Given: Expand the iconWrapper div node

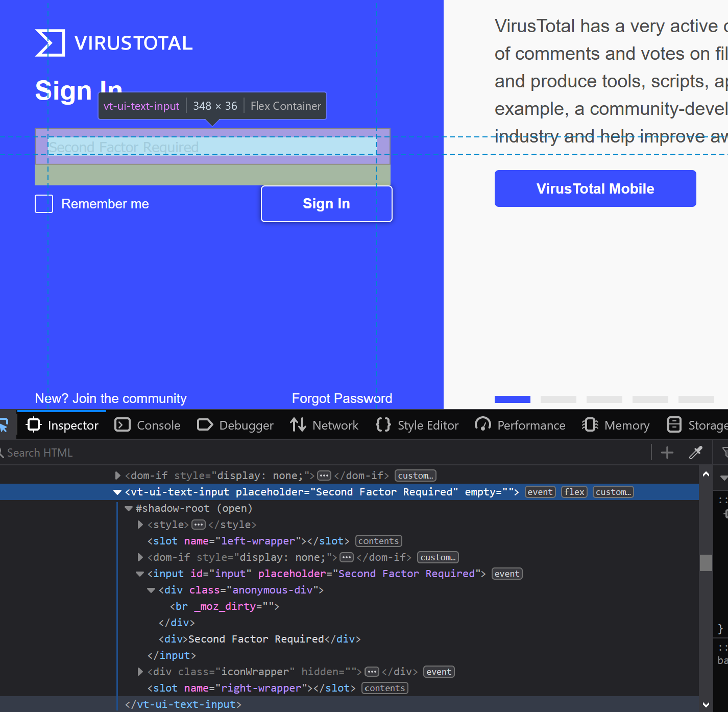Looking at the screenshot, I should tap(140, 672).
